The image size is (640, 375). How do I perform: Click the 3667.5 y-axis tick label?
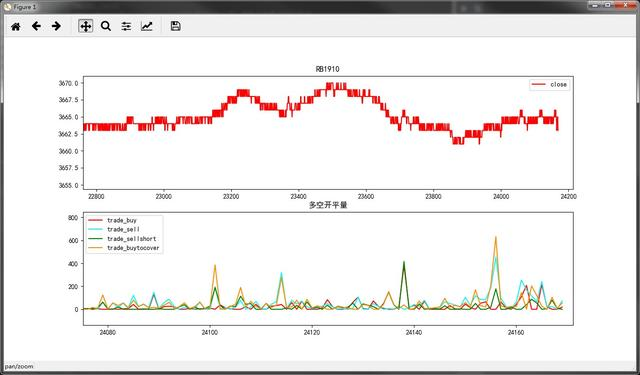69,100
